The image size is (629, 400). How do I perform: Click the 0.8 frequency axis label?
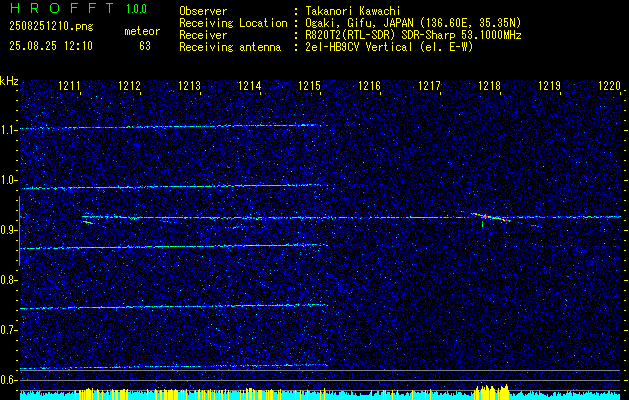tap(7, 280)
